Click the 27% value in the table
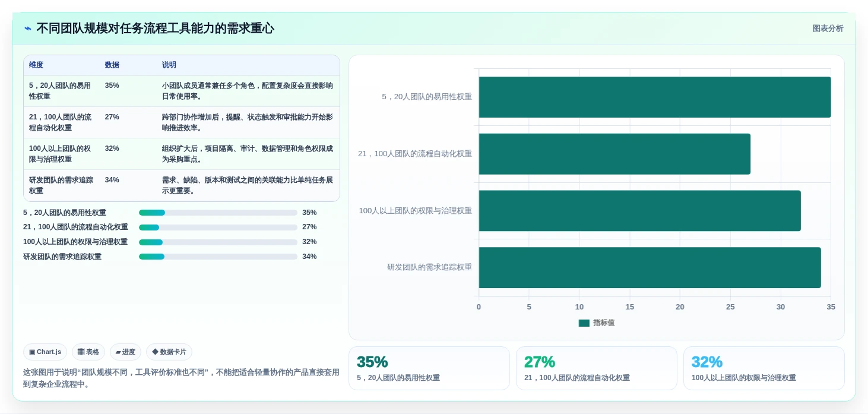This screenshot has height=414, width=868. (x=112, y=117)
